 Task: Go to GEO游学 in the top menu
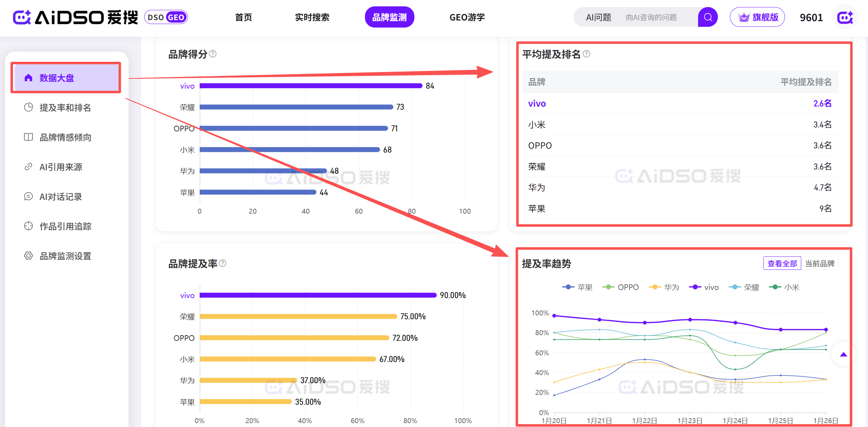[x=467, y=17]
